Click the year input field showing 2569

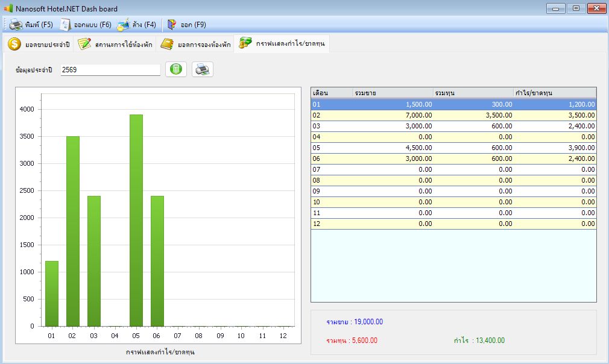[x=111, y=70]
